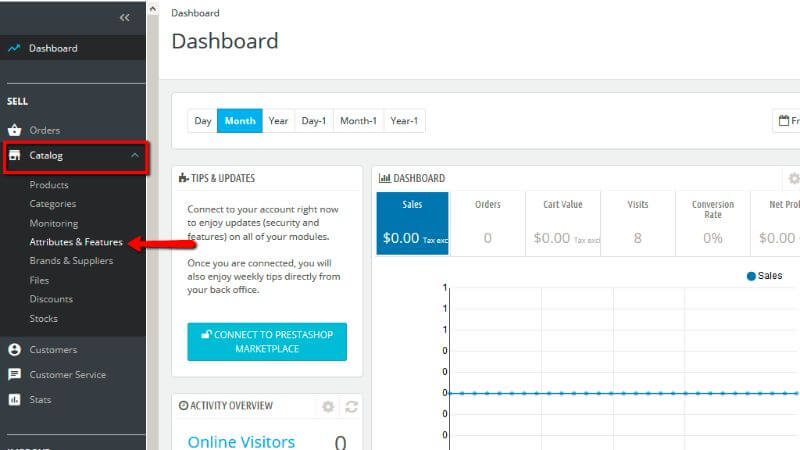Open Categories under Catalog
Screen dimensions: 800x450
click(53, 204)
